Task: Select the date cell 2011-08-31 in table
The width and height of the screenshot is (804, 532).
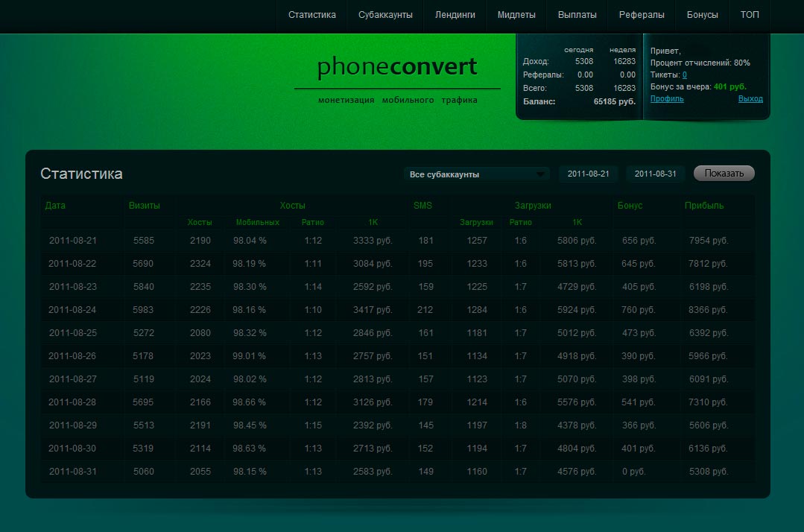Action: coord(73,471)
